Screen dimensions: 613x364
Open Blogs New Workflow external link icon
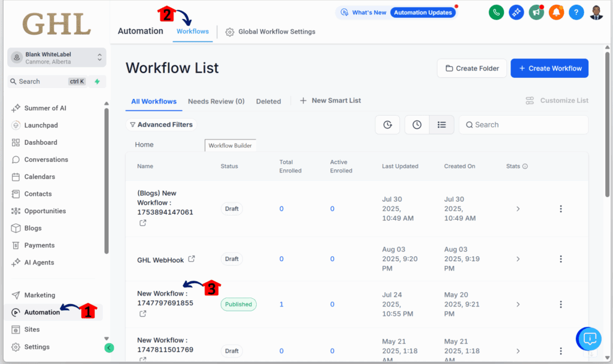[x=142, y=223]
